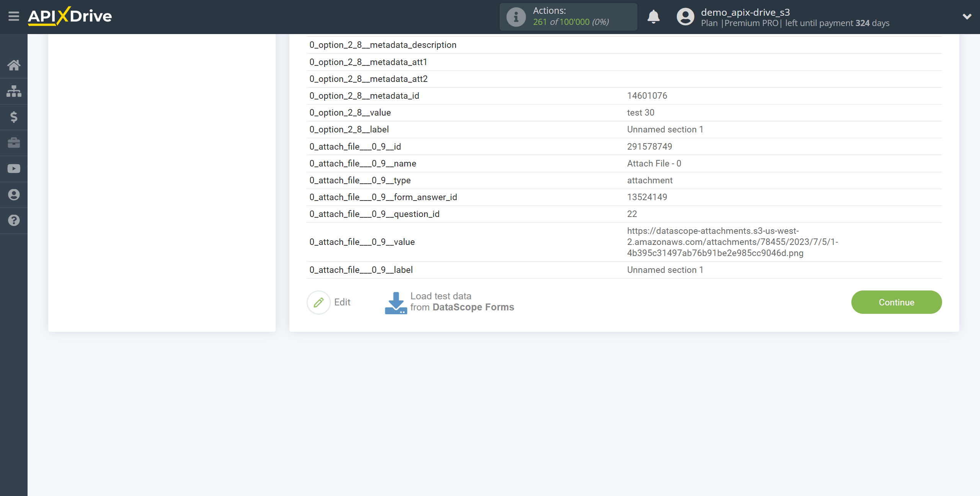Screen dimensions: 980x496
Task: Go to Home in sidebar
Action: (14, 65)
